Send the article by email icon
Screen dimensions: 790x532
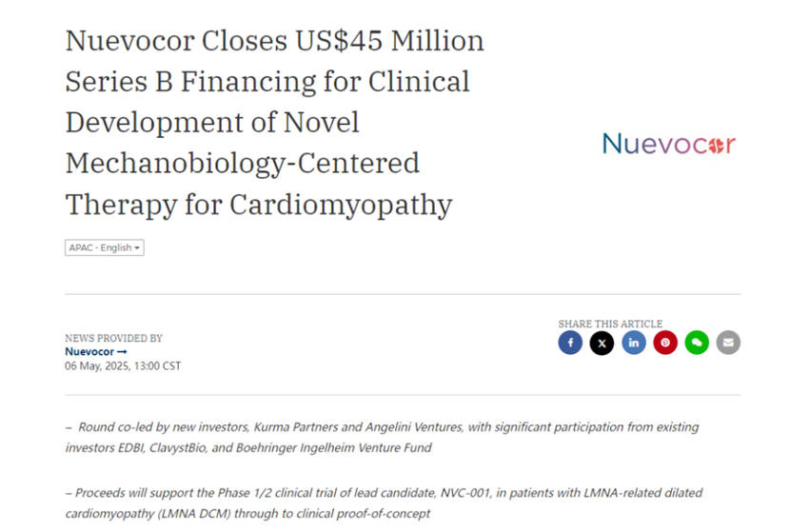(728, 343)
